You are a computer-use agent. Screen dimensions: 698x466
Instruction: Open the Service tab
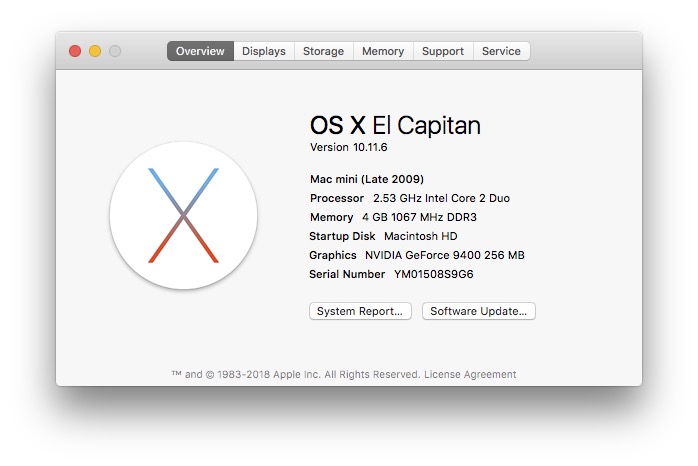(501, 51)
